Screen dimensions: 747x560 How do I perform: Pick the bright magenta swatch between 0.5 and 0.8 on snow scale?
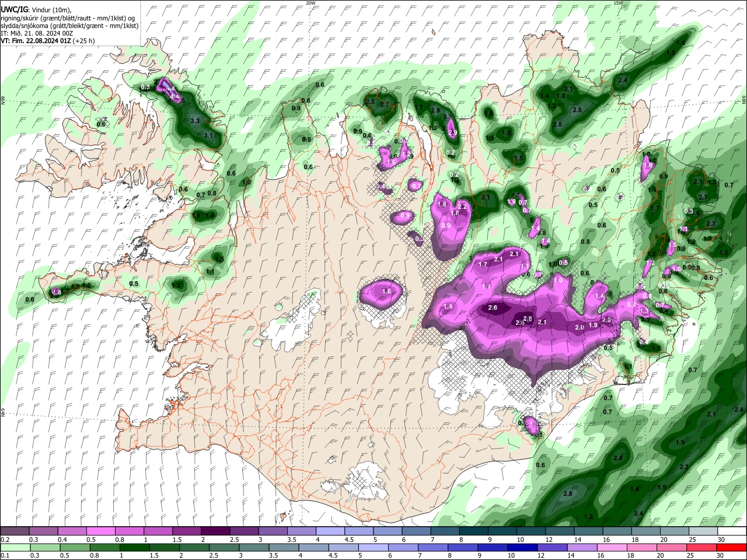click(100, 531)
